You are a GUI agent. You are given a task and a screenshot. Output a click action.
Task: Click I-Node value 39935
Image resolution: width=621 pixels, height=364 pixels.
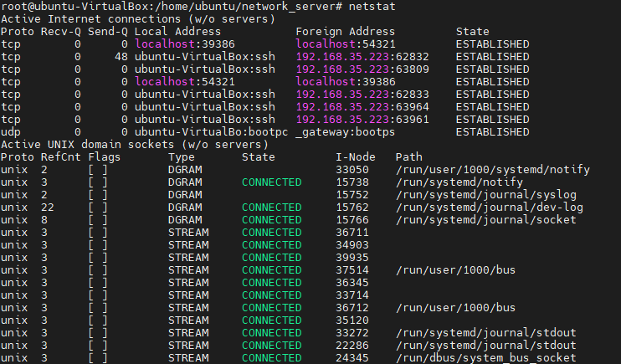point(352,258)
